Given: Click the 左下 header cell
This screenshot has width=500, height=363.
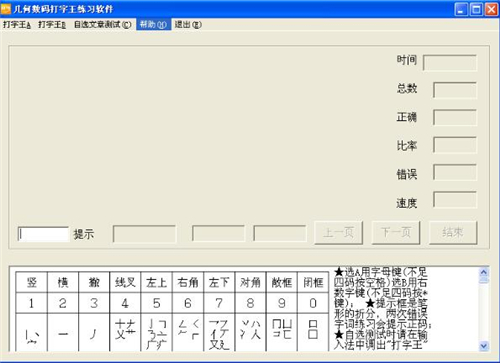Looking at the screenshot, I should [x=219, y=283].
